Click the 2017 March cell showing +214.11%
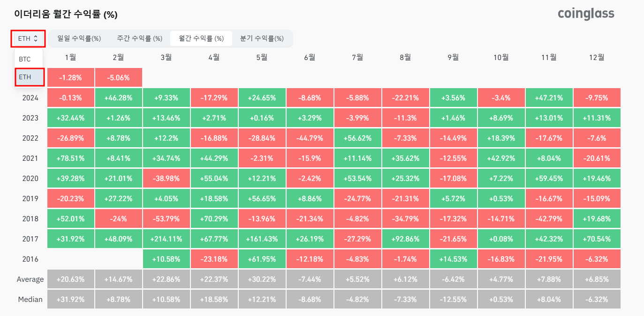644x316 pixels. pyautogui.click(x=166, y=238)
